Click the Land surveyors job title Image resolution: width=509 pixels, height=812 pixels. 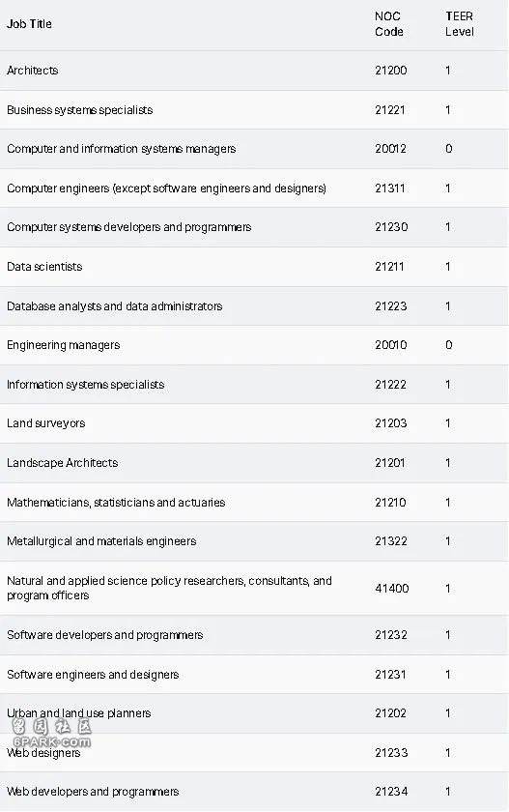[x=46, y=423]
